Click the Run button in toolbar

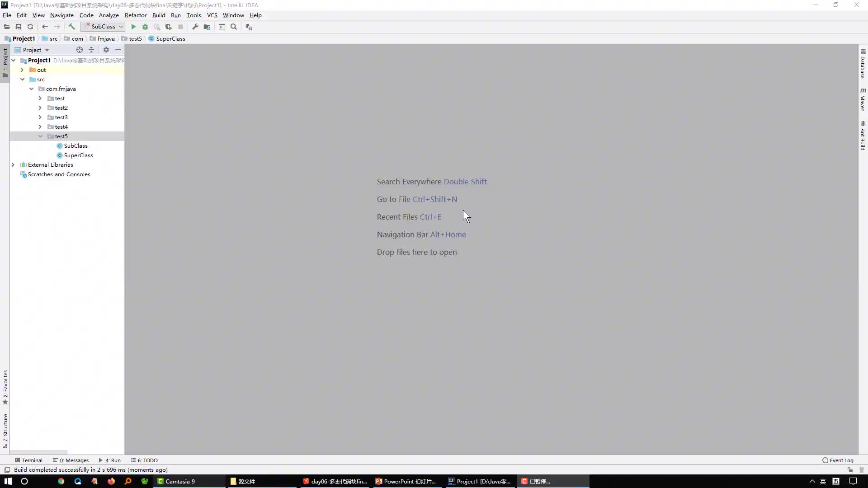133,27
